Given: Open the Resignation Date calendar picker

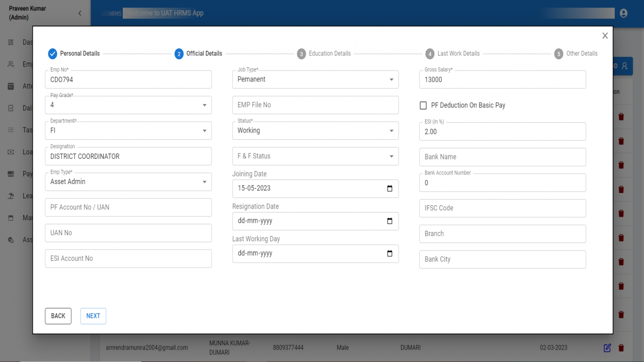Looking at the screenshot, I should [x=389, y=221].
